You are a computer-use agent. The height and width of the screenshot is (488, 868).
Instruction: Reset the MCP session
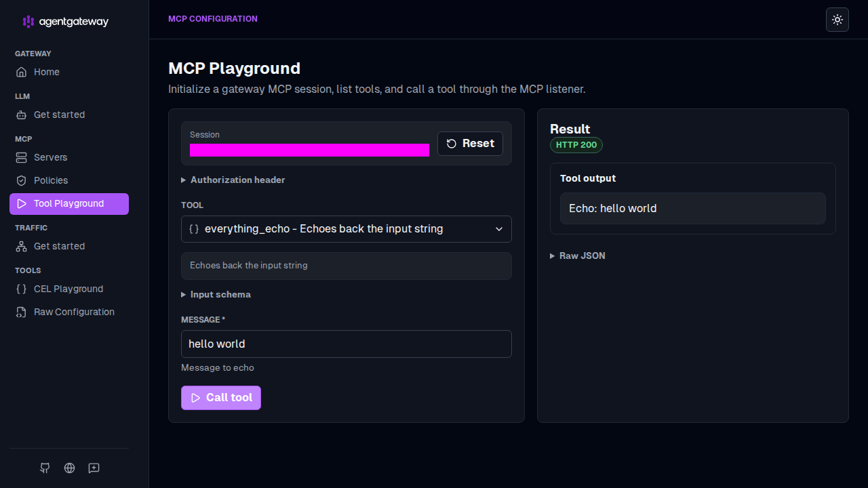[470, 144]
